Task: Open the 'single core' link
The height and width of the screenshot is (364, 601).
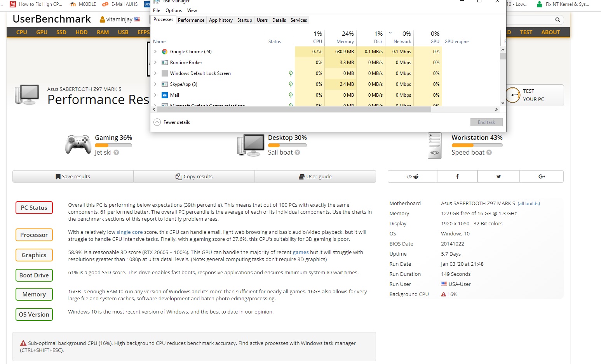Action: tap(130, 232)
